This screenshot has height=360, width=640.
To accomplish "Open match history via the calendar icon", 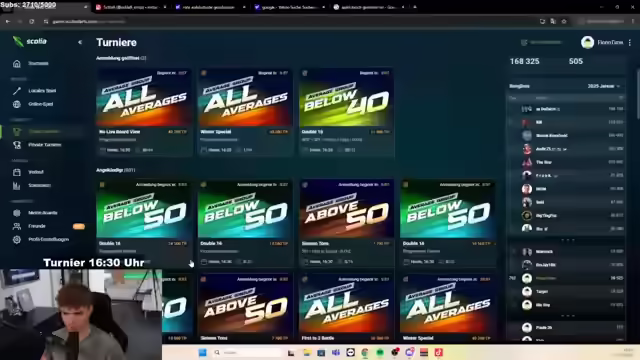I will 17,172.
